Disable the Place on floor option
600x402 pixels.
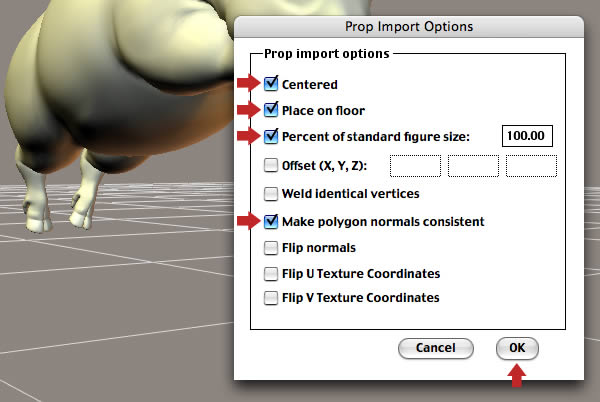[271, 110]
